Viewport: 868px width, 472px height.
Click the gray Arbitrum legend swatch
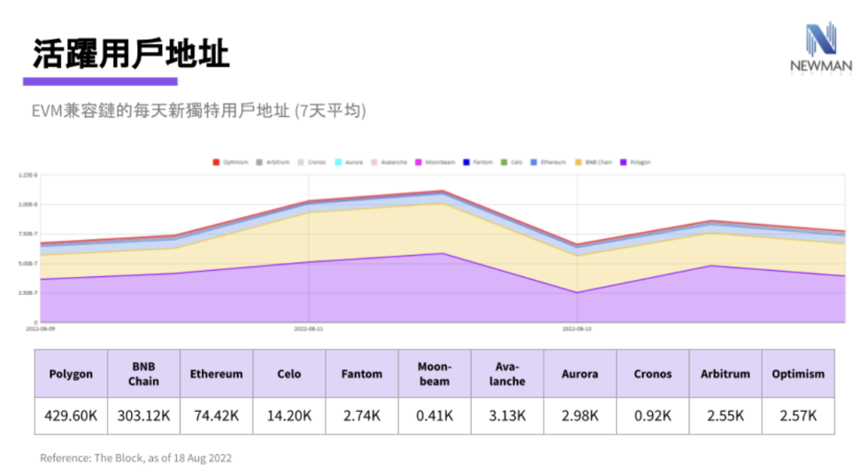pos(259,162)
